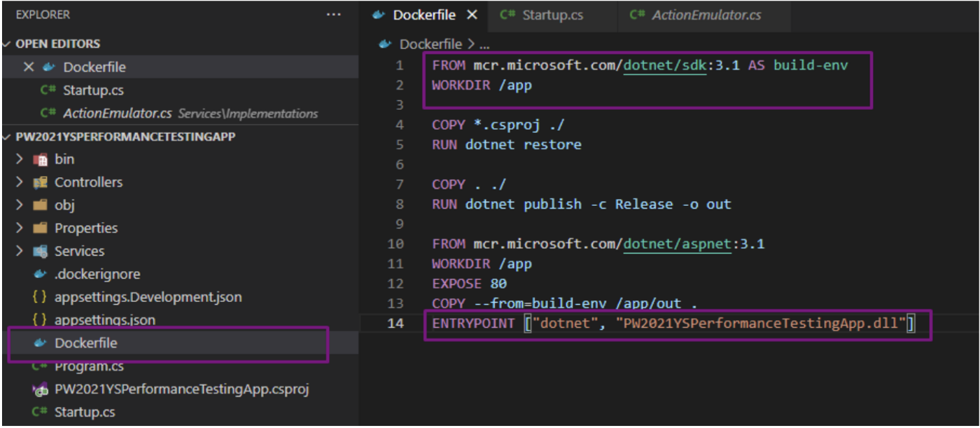The image size is (980, 428).
Task: Expand the Services folder chevron
Action: 20,251
